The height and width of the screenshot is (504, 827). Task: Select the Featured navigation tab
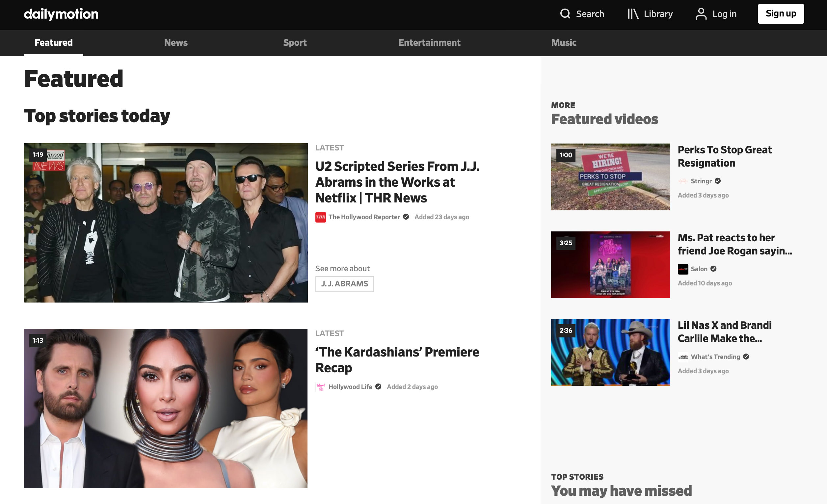point(53,42)
